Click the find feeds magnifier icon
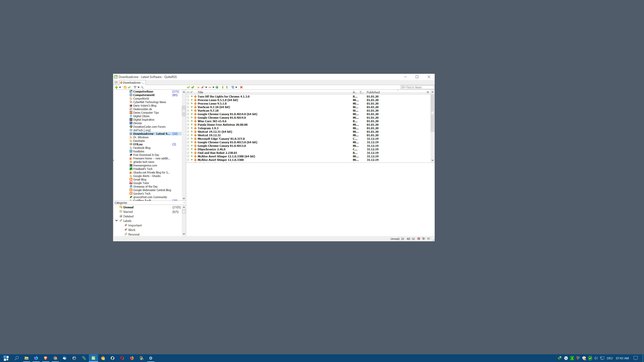 (x=142, y=87)
